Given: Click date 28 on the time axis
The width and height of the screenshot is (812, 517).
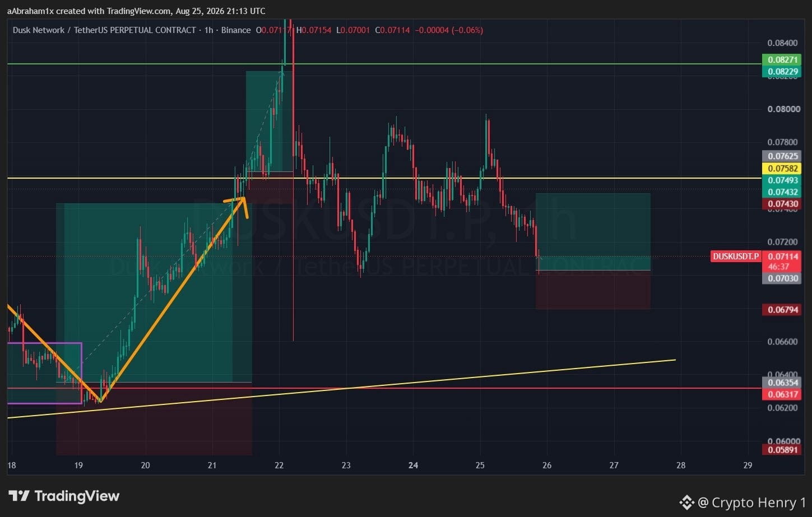Looking at the screenshot, I should pos(681,465).
